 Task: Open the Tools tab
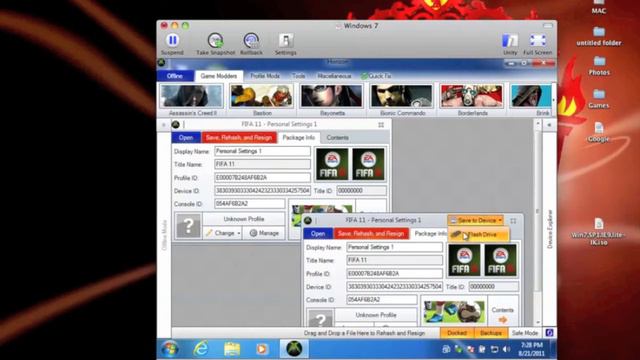click(298, 76)
